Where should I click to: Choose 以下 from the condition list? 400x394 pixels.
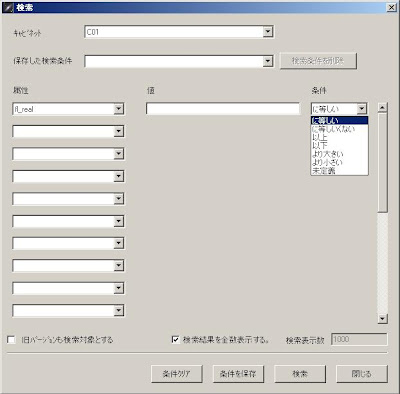(x=339, y=145)
